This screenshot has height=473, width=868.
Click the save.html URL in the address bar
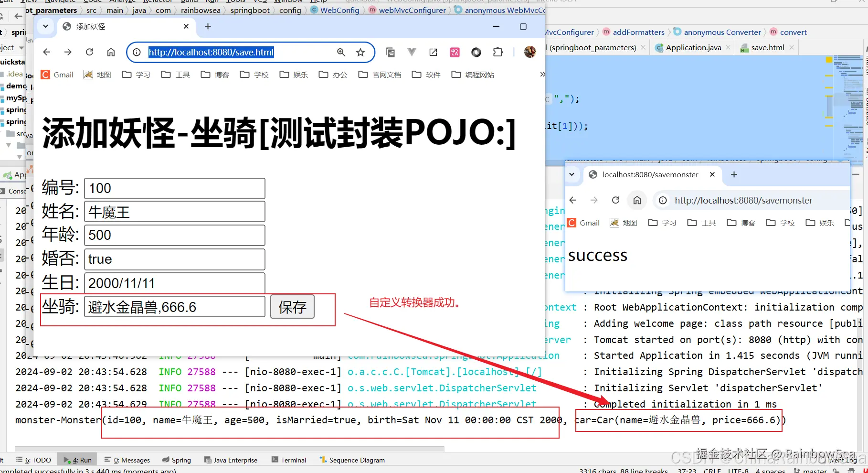[212, 52]
